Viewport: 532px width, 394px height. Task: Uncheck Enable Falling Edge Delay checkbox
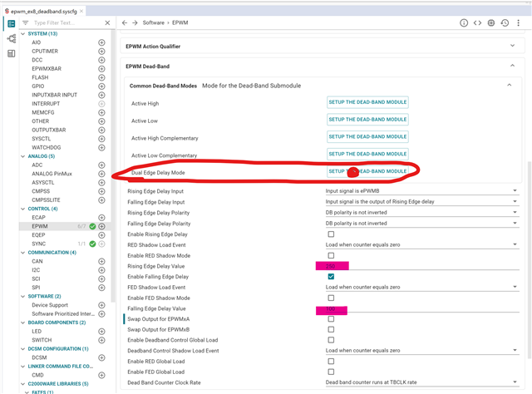click(331, 276)
